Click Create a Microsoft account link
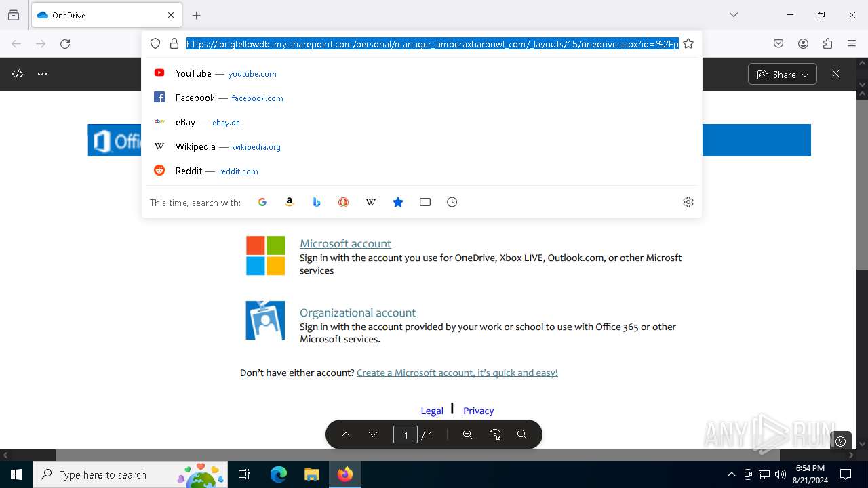This screenshot has width=868, height=488. click(x=457, y=373)
